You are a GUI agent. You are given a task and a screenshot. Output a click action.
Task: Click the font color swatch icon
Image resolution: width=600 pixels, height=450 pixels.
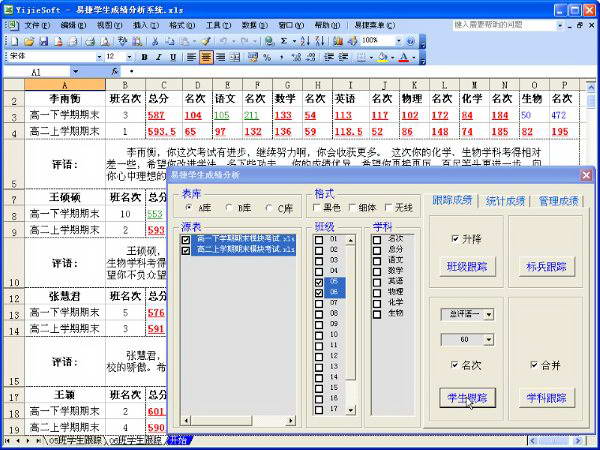pyautogui.click(x=404, y=57)
